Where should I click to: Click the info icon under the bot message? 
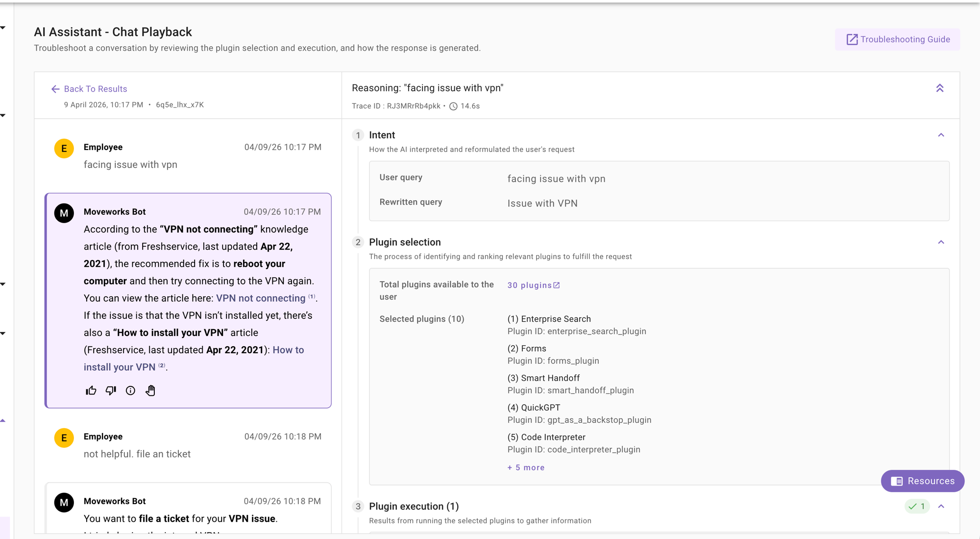(130, 390)
